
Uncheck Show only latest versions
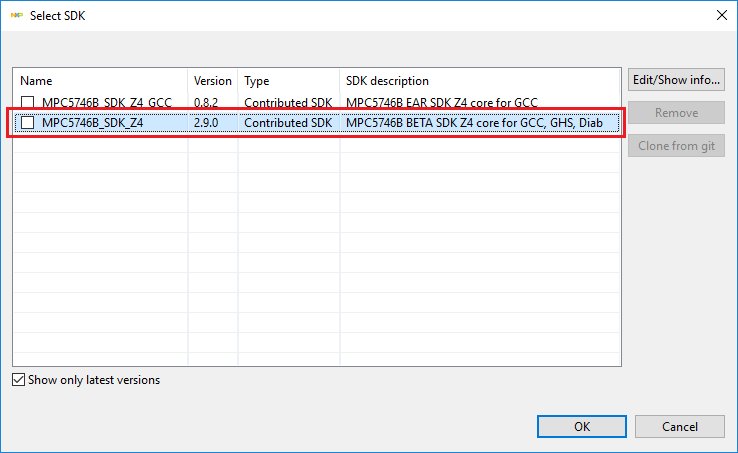19,380
